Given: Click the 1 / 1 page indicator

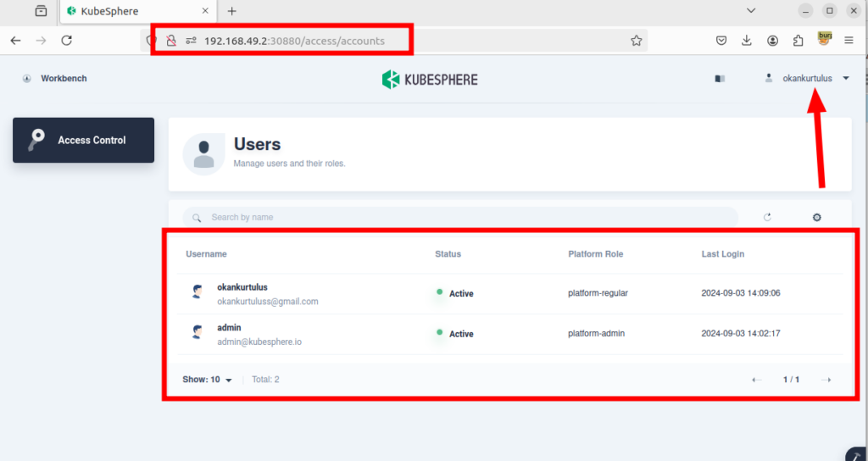Looking at the screenshot, I should click(791, 380).
